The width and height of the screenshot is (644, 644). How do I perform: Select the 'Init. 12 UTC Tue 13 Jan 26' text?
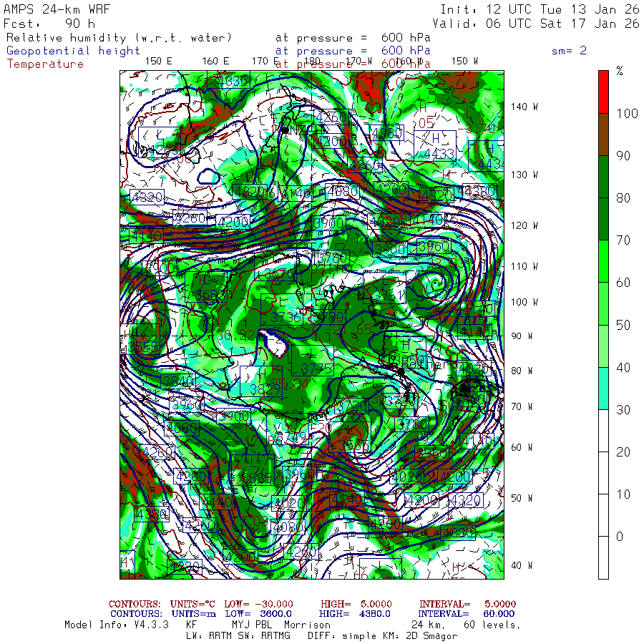coord(540,9)
